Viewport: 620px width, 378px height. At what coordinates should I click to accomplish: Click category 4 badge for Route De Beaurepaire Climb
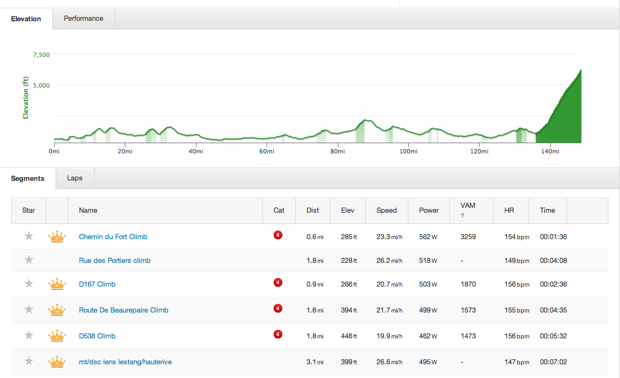278,308
